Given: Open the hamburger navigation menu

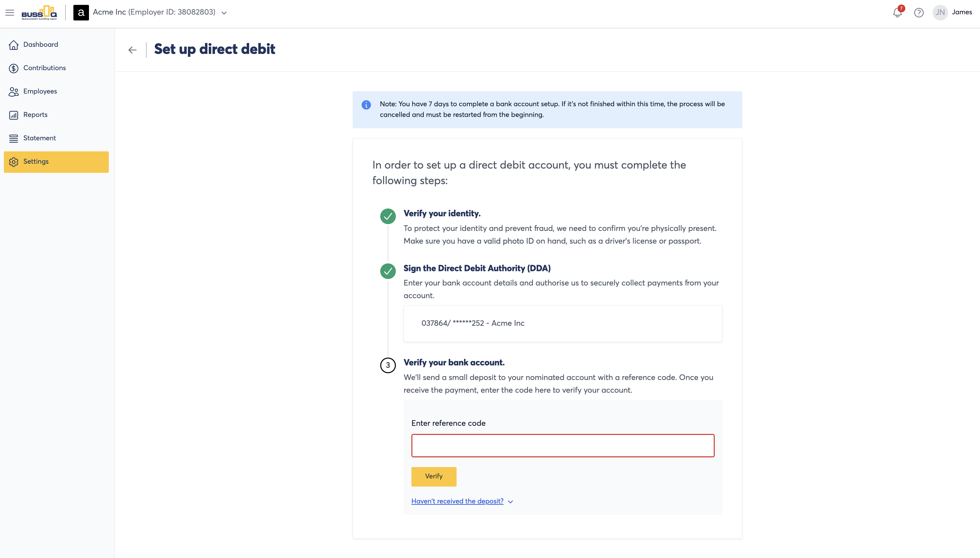Looking at the screenshot, I should point(10,13).
